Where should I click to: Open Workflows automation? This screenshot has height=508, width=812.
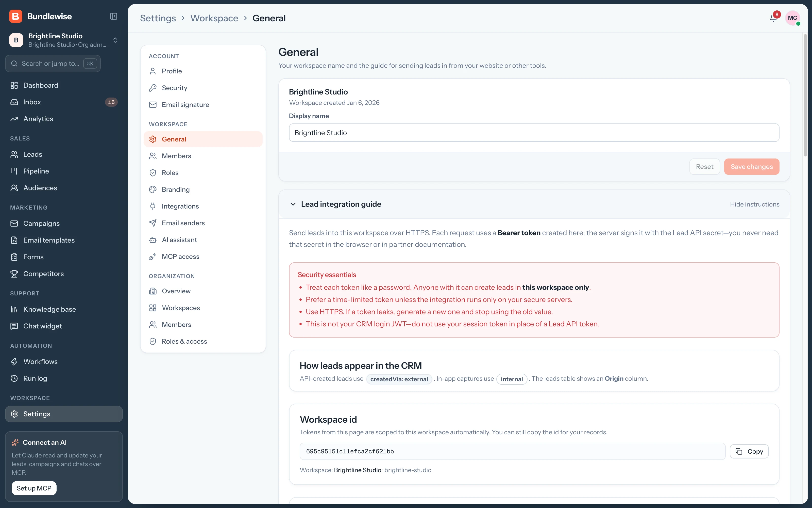(x=64, y=361)
